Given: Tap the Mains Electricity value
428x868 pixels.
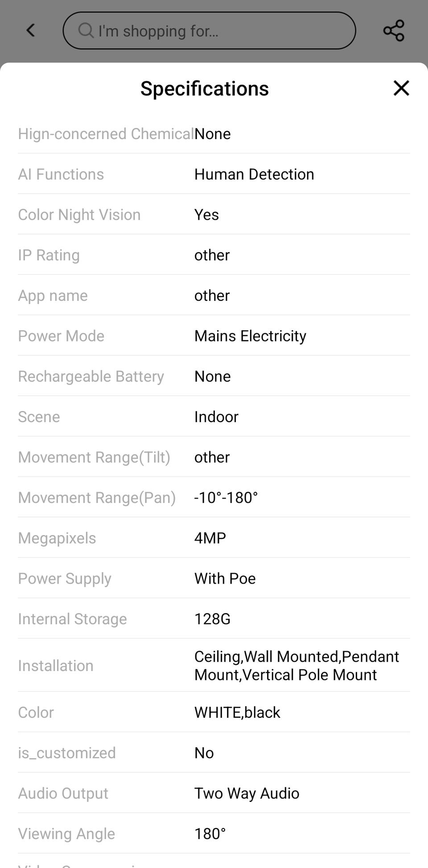Looking at the screenshot, I should point(250,336).
